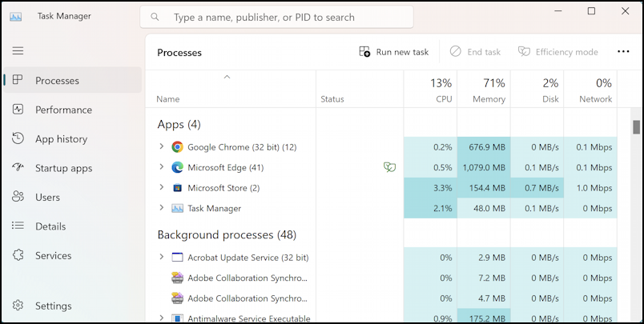Open the three-dots more options menu
Viewport: 644px width, 324px height.
point(623,52)
